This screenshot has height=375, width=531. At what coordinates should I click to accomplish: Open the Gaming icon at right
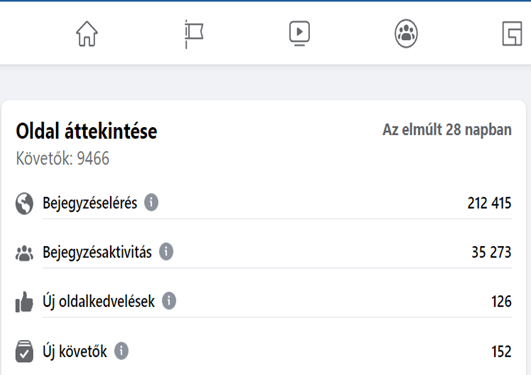click(512, 34)
